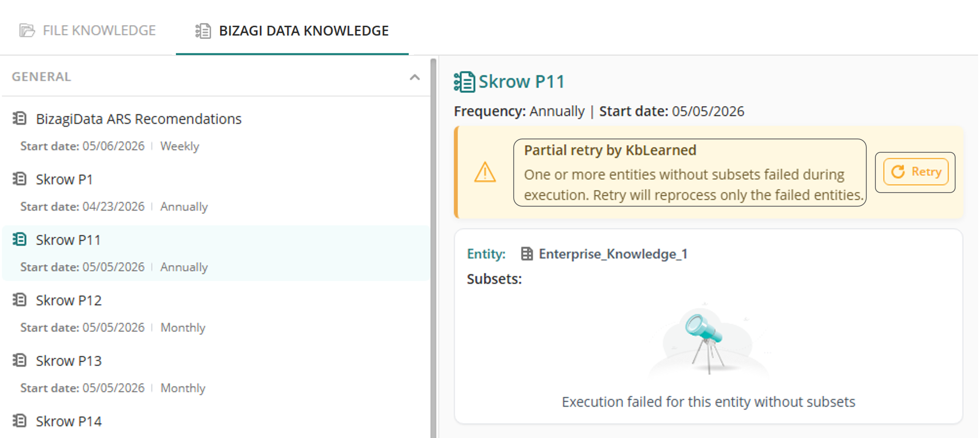Click the Enterprise_Knowledge_1 entity table icon
Viewport: 980px width, 438px height.
point(527,254)
